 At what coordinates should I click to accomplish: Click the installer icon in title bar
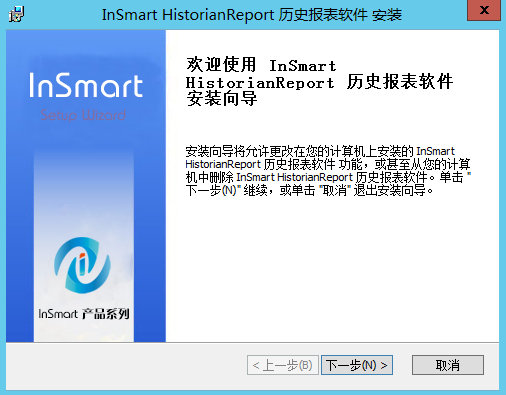coord(16,15)
